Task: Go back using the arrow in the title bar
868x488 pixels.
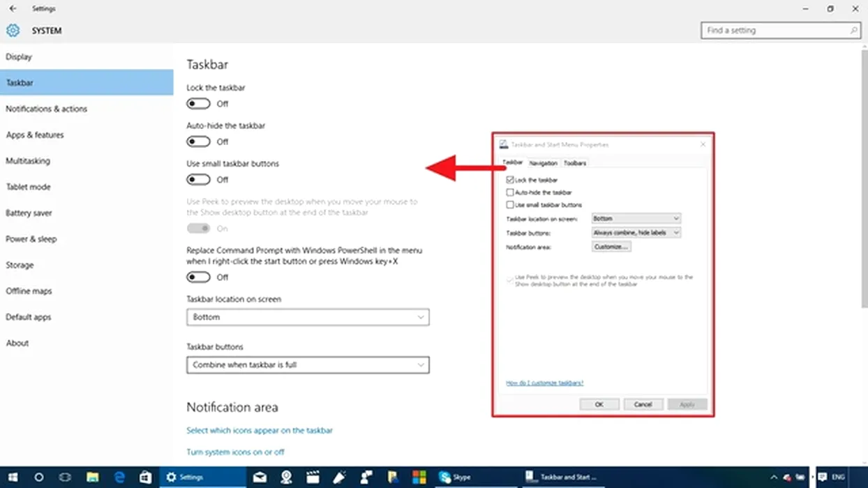Action: 13,9
